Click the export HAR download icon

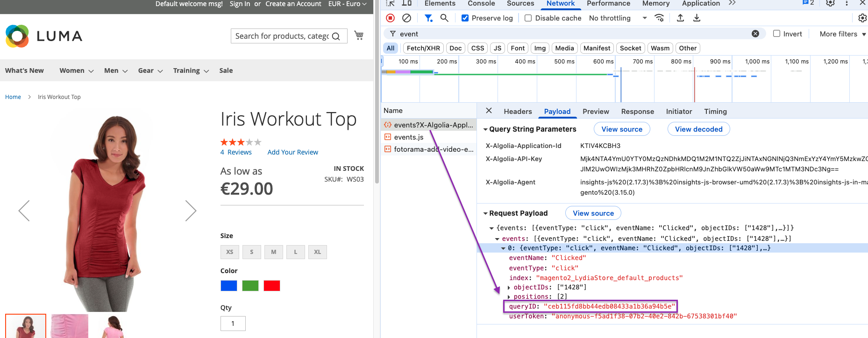click(697, 18)
